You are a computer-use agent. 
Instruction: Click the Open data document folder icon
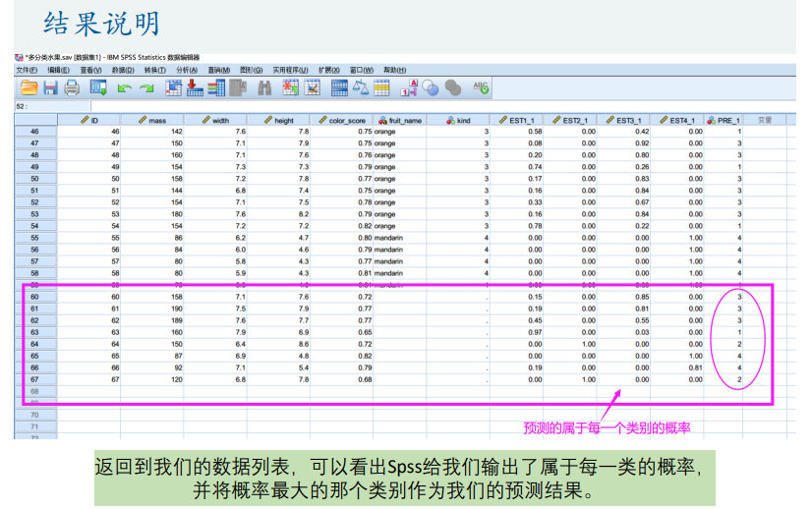click(x=24, y=88)
